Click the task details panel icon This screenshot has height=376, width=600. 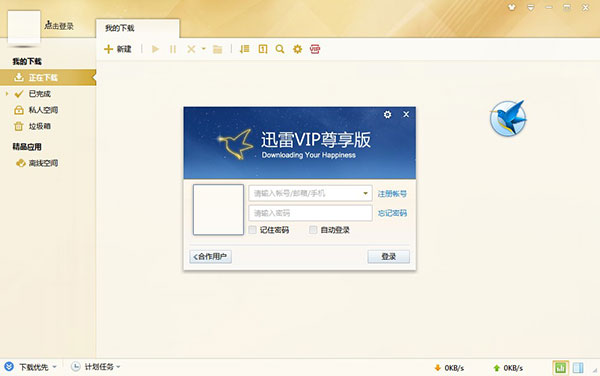(x=263, y=49)
